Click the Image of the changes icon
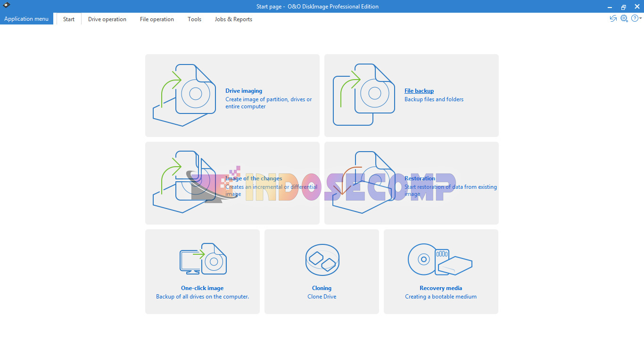This screenshot has height=339, width=644. coord(184,182)
